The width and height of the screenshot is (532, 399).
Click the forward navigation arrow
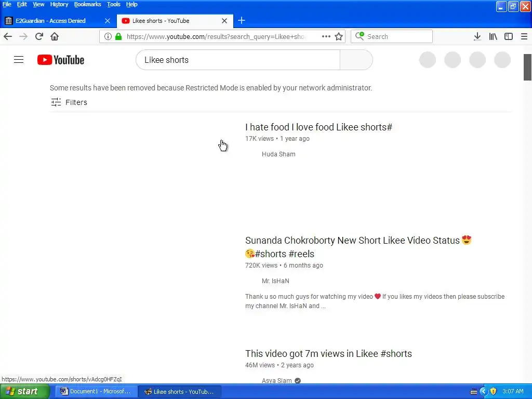23,37
